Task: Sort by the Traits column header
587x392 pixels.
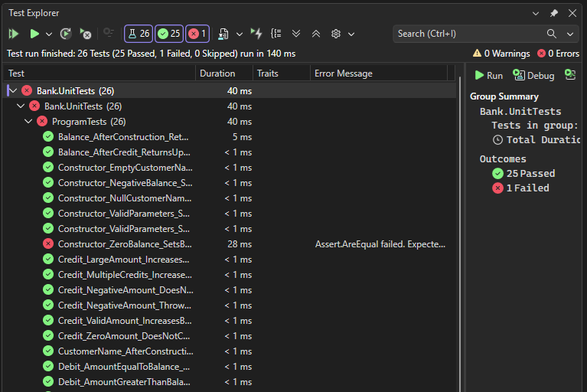Action: 282,73
